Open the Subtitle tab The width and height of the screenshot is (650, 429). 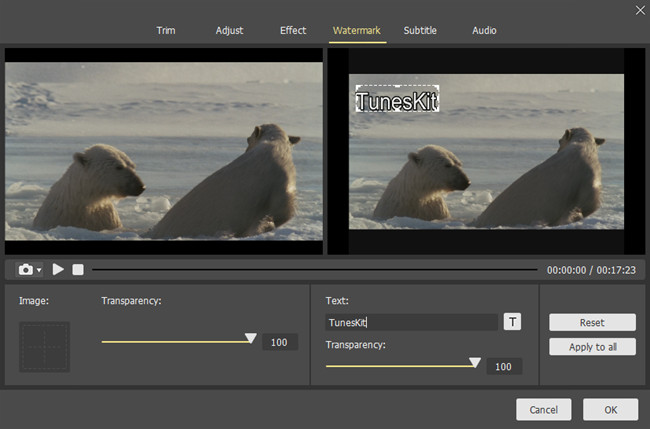(420, 31)
